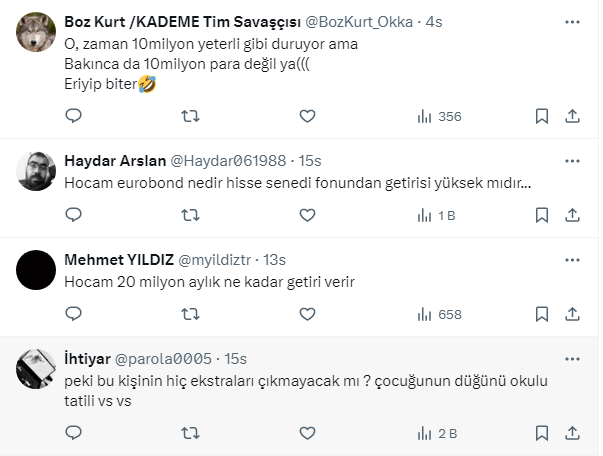View analytics showing 658 views
603x456 pixels.
438,314
